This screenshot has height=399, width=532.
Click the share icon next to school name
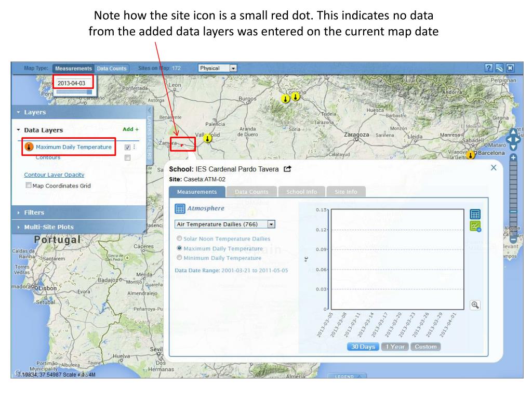[287, 169]
